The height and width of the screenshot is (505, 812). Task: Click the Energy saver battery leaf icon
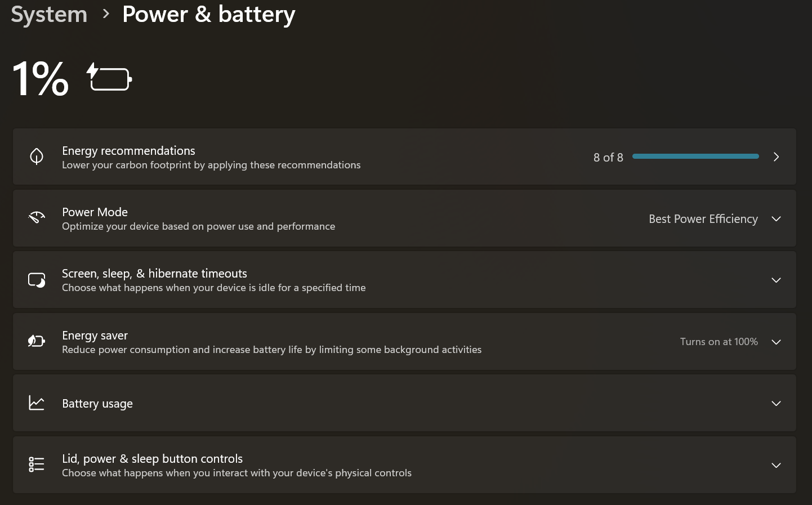pos(37,341)
